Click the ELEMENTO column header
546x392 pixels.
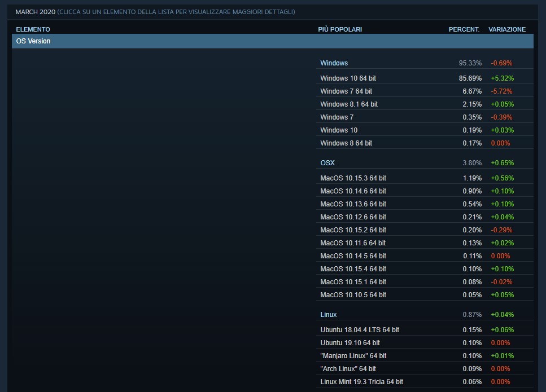point(33,29)
